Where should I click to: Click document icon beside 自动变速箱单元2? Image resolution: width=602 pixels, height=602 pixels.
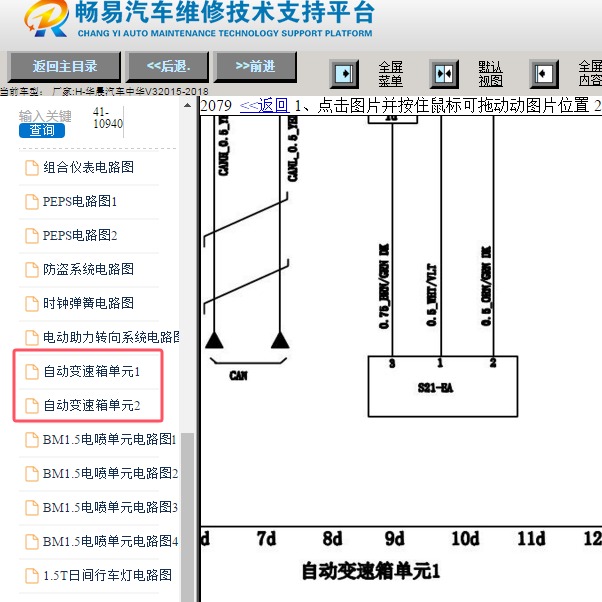pos(32,405)
